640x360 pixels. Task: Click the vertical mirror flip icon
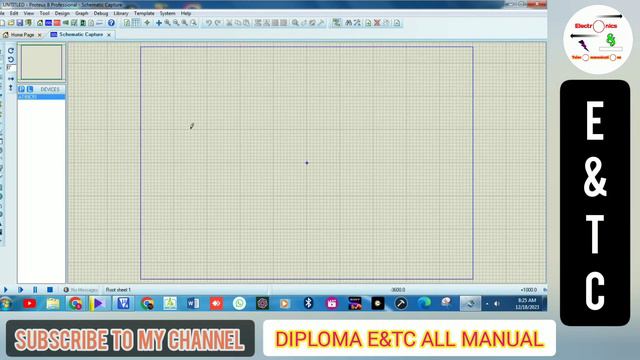click(11, 88)
